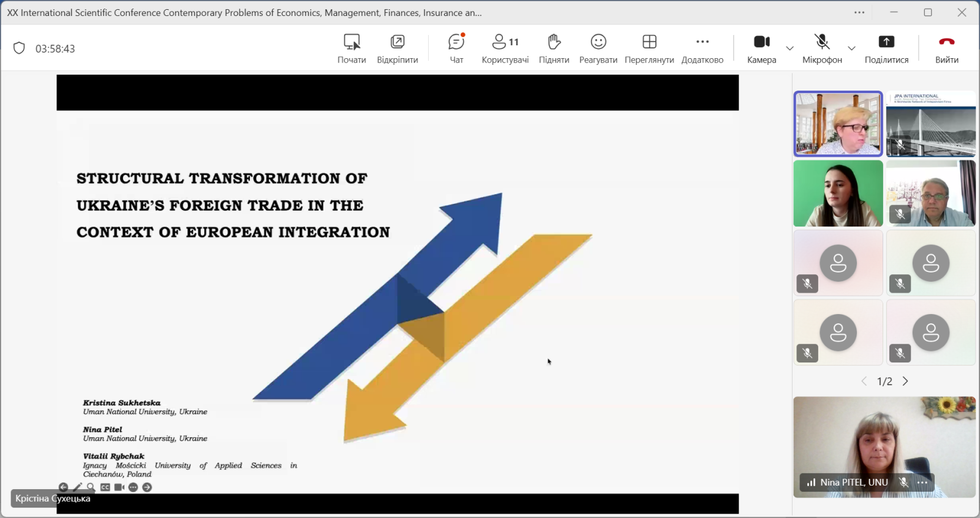Open the Почати screen-control button

click(x=352, y=48)
